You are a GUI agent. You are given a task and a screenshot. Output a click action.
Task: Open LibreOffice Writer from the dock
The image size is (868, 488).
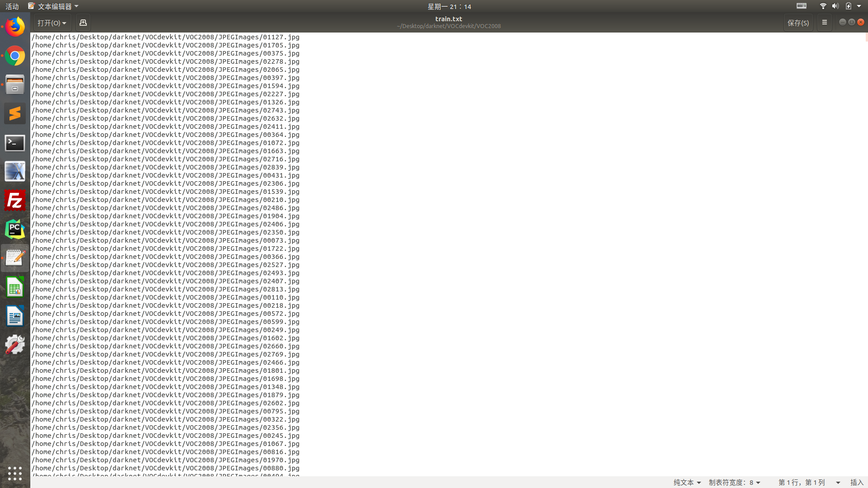[x=15, y=316]
